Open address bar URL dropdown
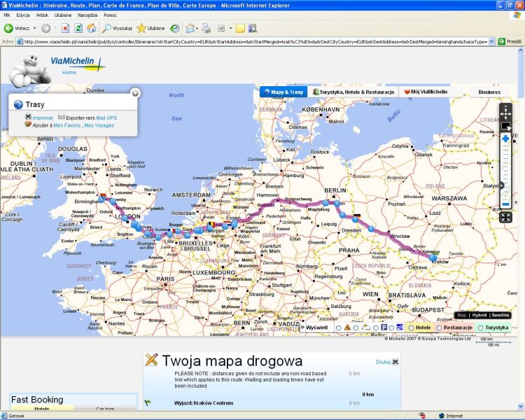This screenshot has height=420, width=525. [x=491, y=41]
